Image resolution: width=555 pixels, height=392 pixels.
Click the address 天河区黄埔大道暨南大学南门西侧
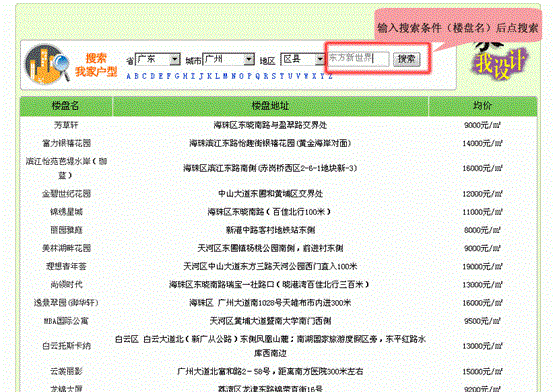coord(270,321)
